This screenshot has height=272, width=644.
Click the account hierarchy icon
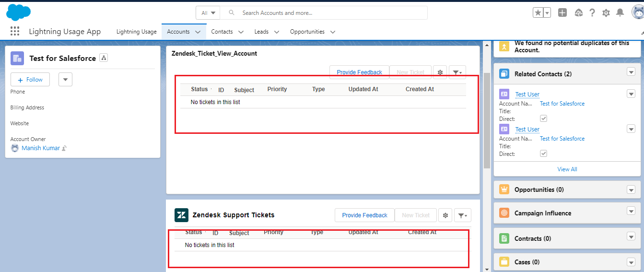[x=104, y=58]
